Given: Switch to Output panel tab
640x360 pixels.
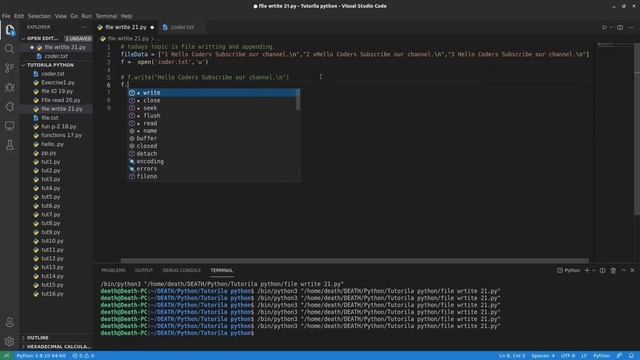Looking at the screenshot, I should 144,270.
